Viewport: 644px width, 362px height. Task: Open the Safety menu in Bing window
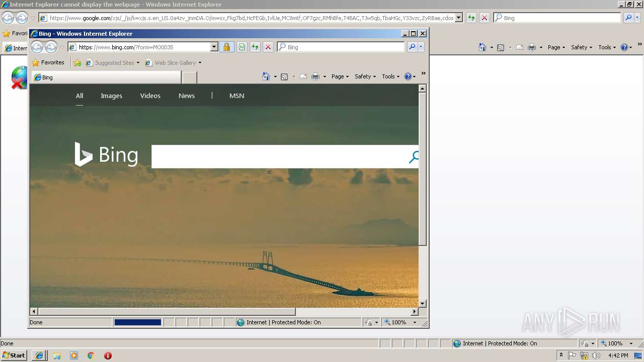point(365,76)
